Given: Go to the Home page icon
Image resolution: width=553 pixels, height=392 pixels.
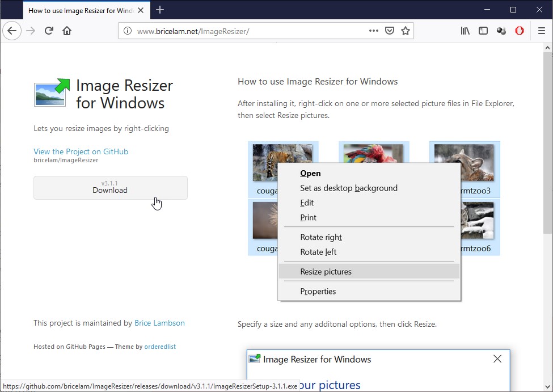Looking at the screenshot, I should click(x=67, y=31).
